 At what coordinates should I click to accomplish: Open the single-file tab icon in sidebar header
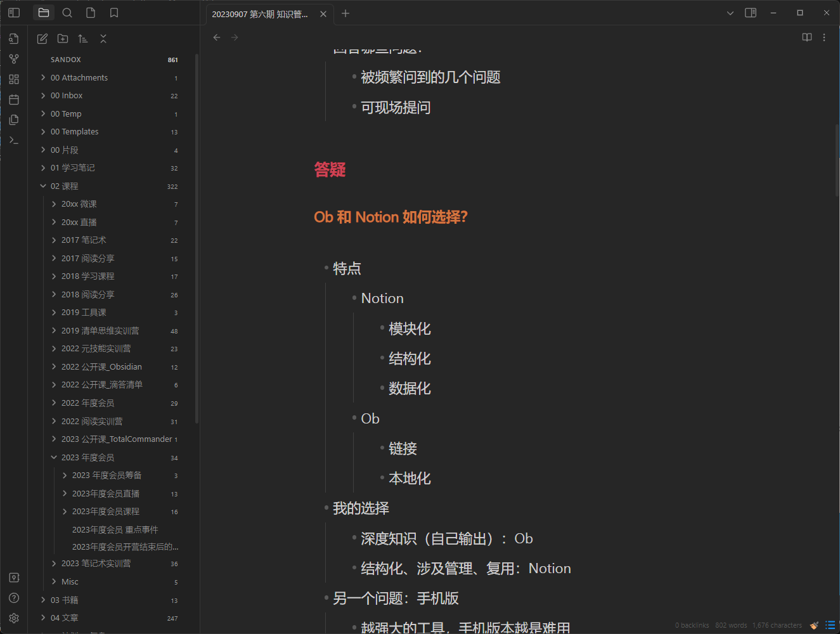tap(91, 13)
